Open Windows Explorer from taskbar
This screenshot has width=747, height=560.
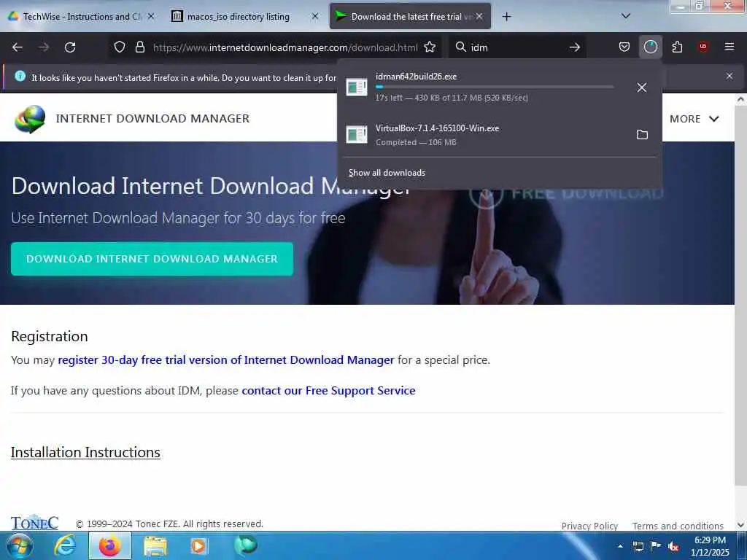155,546
